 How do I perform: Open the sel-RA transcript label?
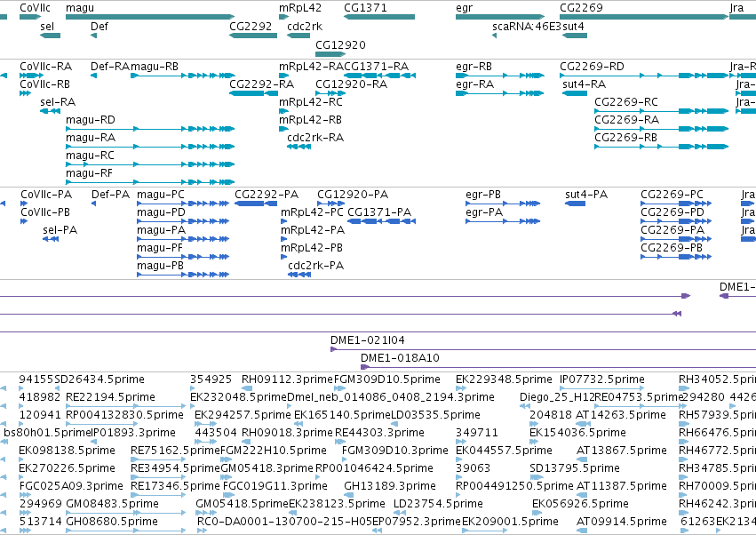(x=58, y=102)
